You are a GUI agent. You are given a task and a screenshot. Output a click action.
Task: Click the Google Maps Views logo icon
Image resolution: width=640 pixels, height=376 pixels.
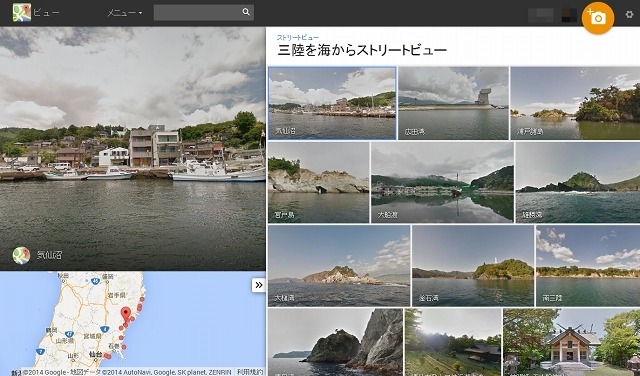tap(22, 13)
